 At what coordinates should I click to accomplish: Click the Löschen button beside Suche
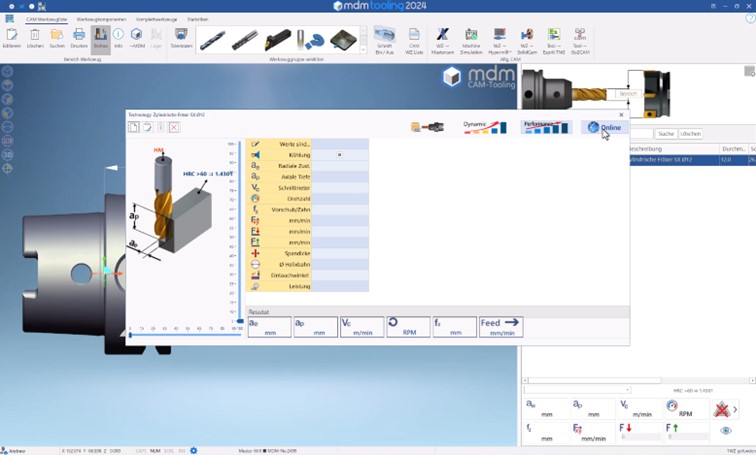pos(690,134)
